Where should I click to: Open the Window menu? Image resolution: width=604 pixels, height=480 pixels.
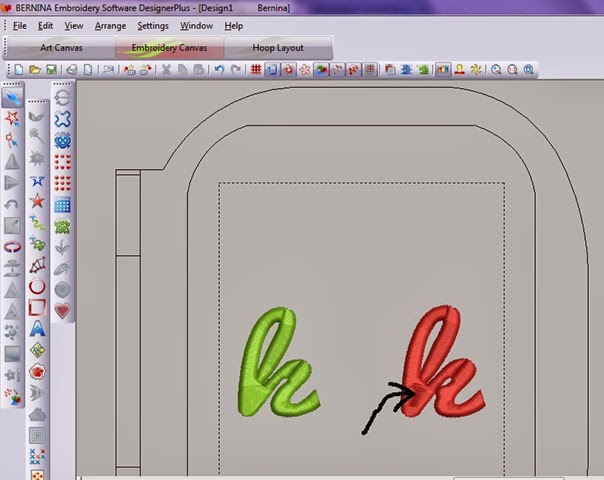pyautogui.click(x=196, y=26)
